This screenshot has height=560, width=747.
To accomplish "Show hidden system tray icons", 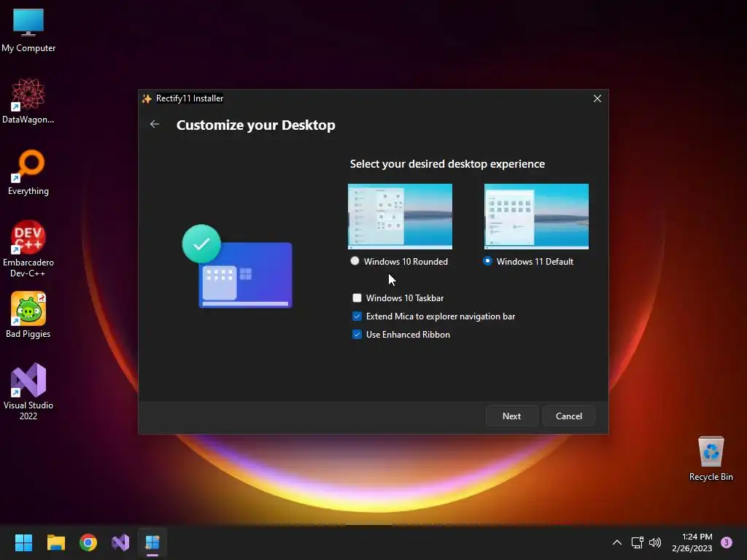I will [617, 542].
